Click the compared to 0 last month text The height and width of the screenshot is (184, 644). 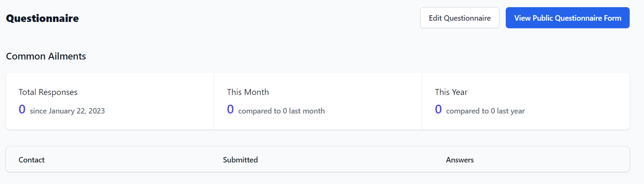(282, 111)
